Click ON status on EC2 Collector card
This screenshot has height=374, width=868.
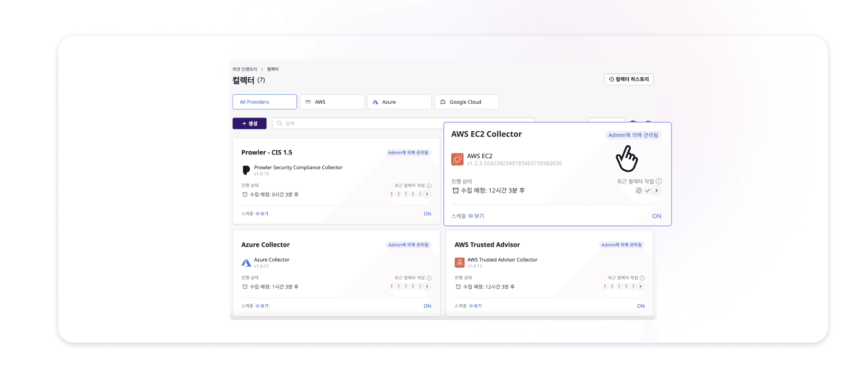[657, 216]
